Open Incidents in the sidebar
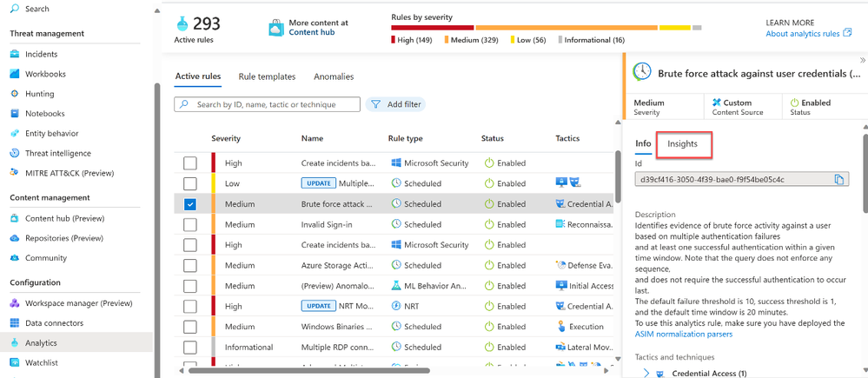Image resolution: width=868 pixels, height=378 pixels. 41,54
